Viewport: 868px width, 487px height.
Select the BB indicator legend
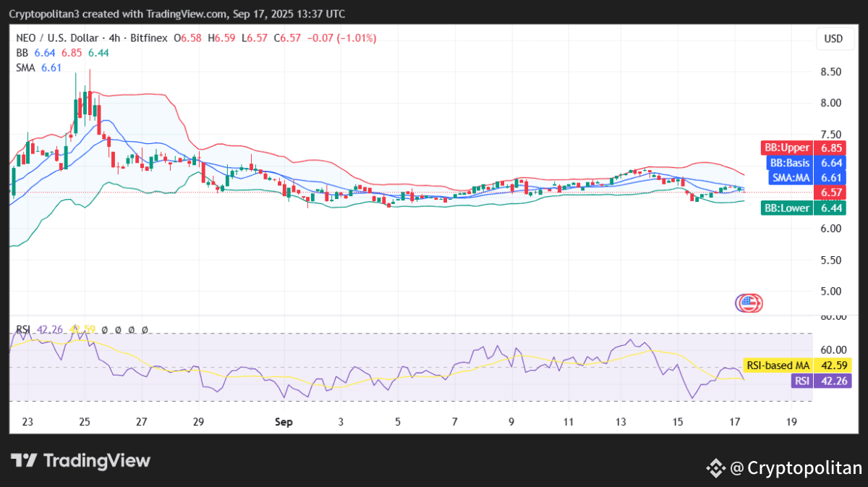point(22,53)
